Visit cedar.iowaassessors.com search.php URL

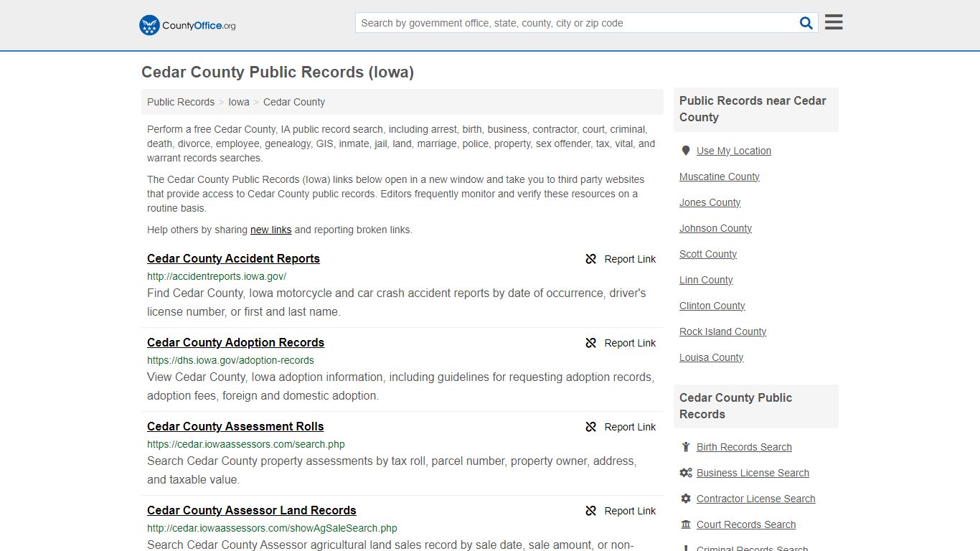click(x=246, y=444)
